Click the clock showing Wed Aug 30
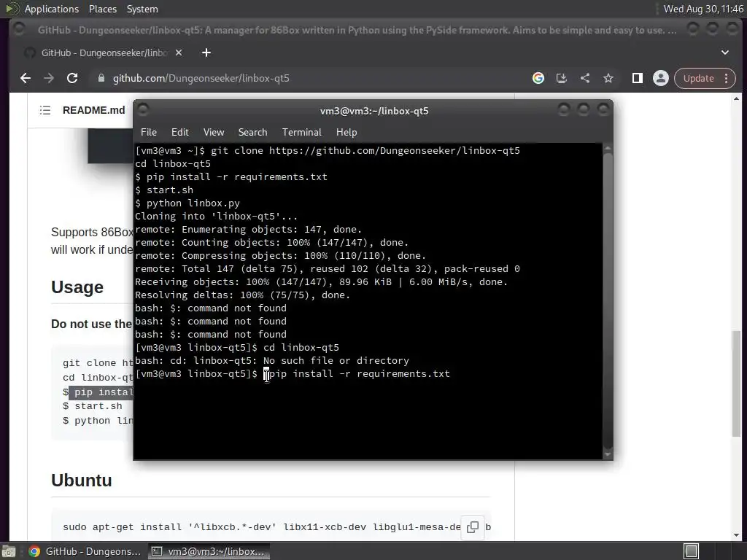Image resolution: width=747 pixels, height=560 pixels. pyautogui.click(x=703, y=9)
